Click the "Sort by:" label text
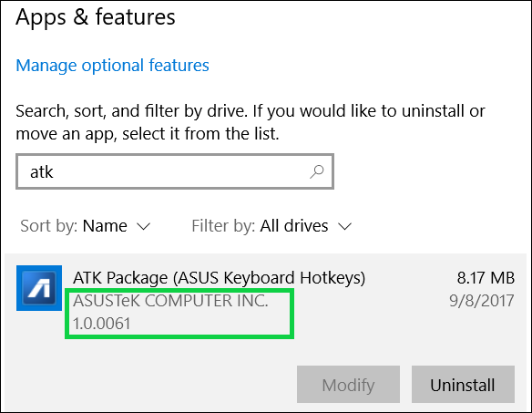Image resolution: width=532 pixels, height=413 pixels. point(49,226)
